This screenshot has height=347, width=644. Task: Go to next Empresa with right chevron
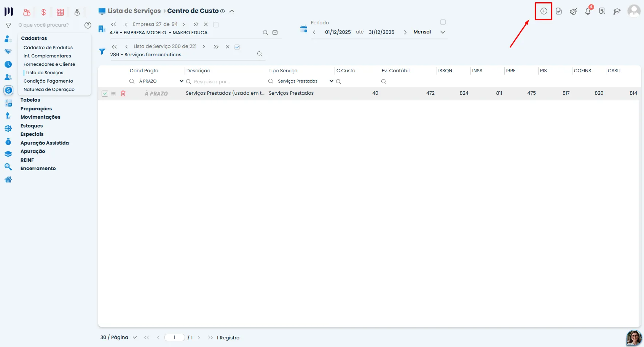(184, 24)
